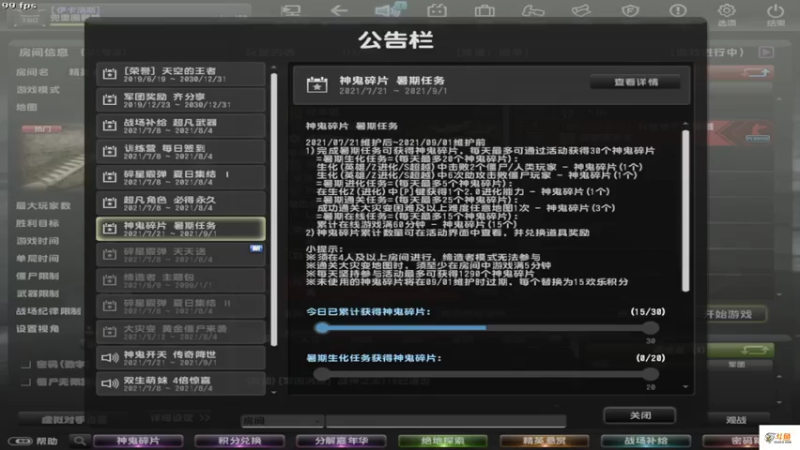Open the 房间 chat channel dropdown
Image resolution: width=800 pixels, height=450 pixels.
point(282,421)
